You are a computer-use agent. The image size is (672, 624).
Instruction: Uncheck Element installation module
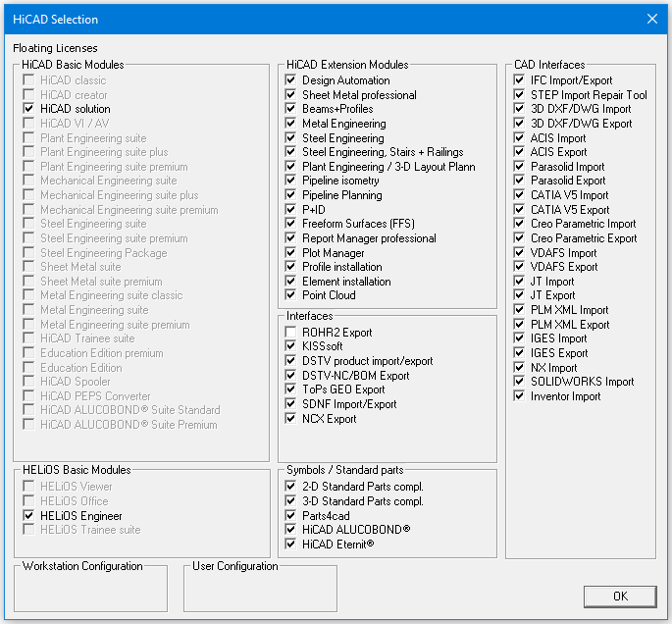pyautogui.click(x=290, y=282)
